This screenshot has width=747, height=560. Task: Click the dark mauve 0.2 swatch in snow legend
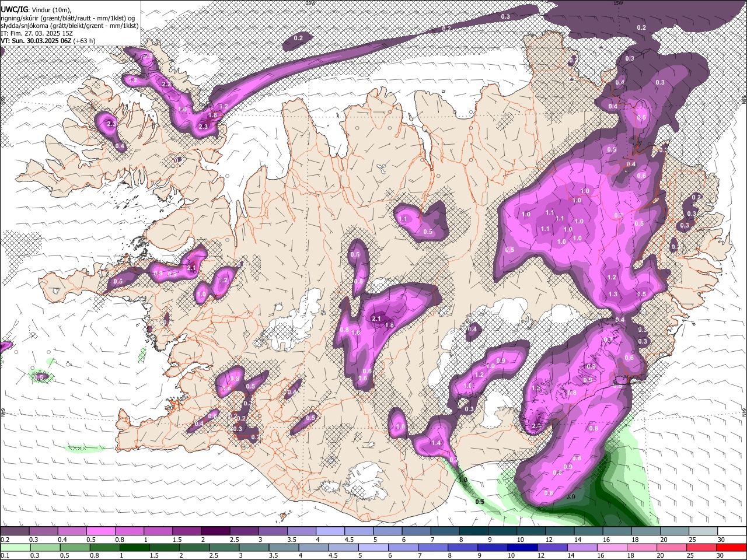pos(15,531)
